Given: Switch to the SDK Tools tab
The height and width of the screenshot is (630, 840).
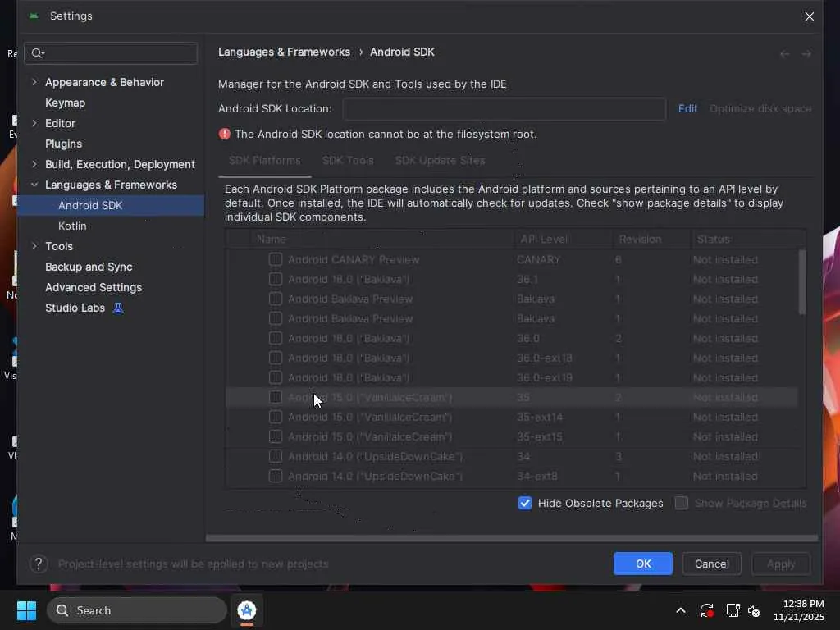Looking at the screenshot, I should pyautogui.click(x=348, y=161).
